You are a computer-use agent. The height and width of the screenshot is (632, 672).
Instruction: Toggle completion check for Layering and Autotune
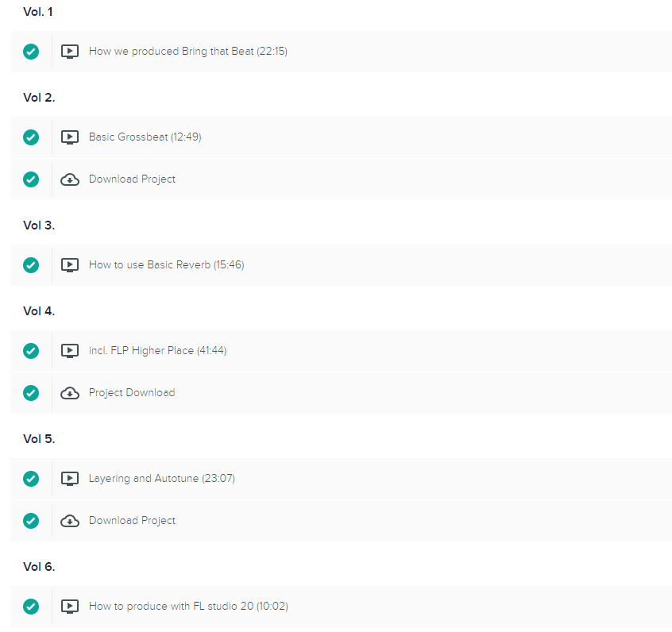pos(31,479)
